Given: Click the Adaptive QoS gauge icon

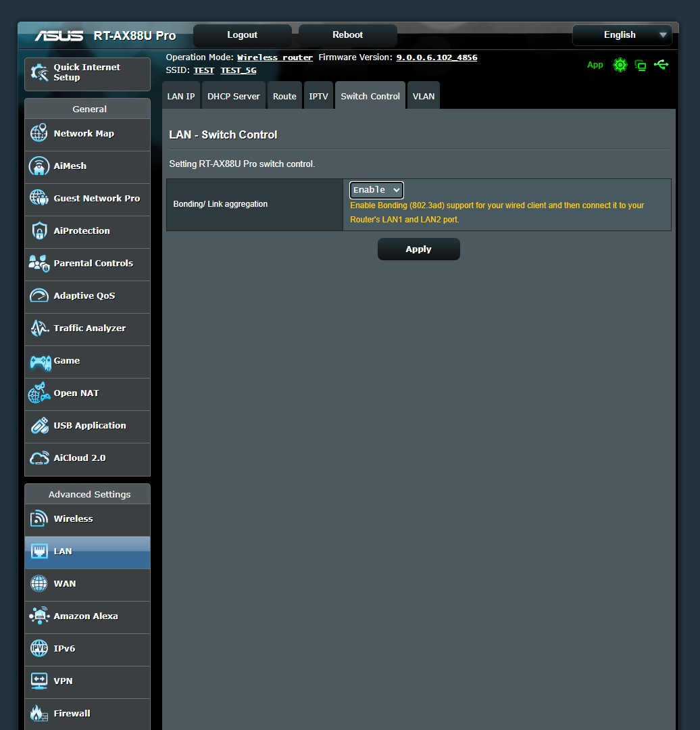Looking at the screenshot, I should pos(39,295).
